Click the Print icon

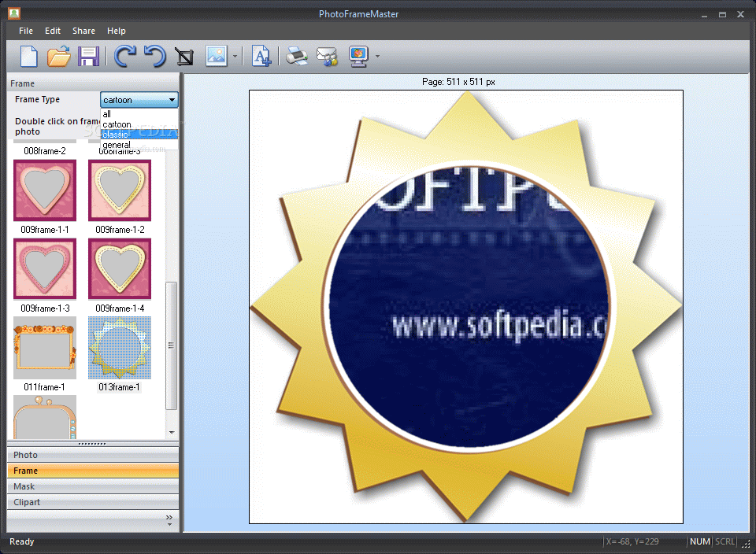(297, 57)
